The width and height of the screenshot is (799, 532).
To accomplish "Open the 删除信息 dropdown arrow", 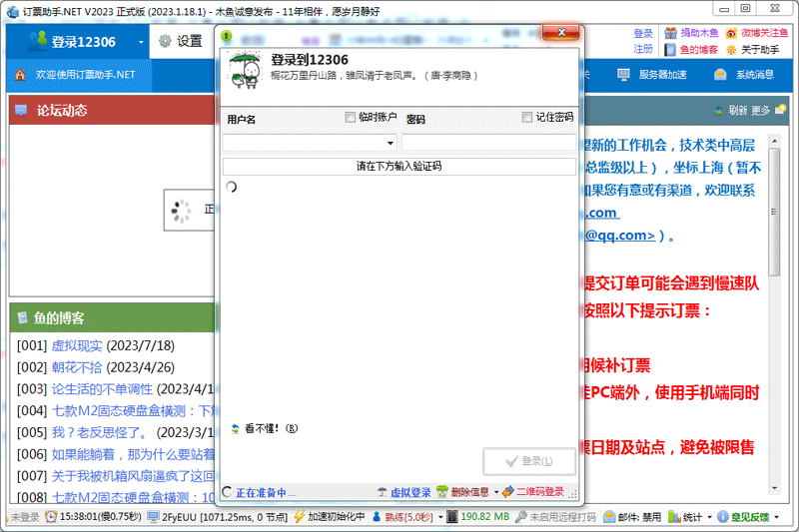I will (496, 492).
